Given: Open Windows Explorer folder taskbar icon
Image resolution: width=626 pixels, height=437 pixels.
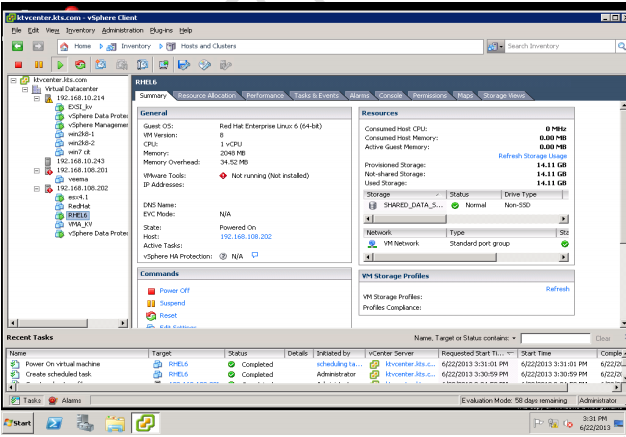Looking at the screenshot, I should tap(115, 423).
